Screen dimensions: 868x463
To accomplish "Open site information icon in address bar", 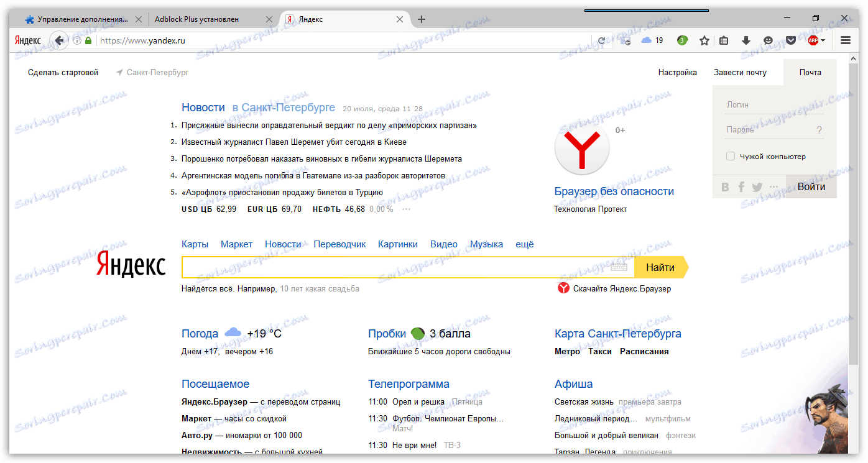I will [x=77, y=40].
